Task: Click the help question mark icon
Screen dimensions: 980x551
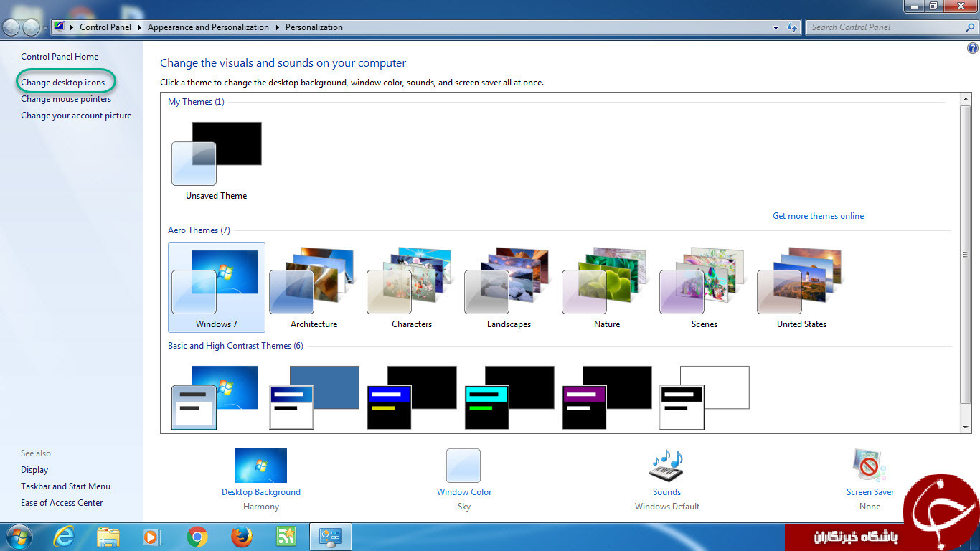Action: 973,49
